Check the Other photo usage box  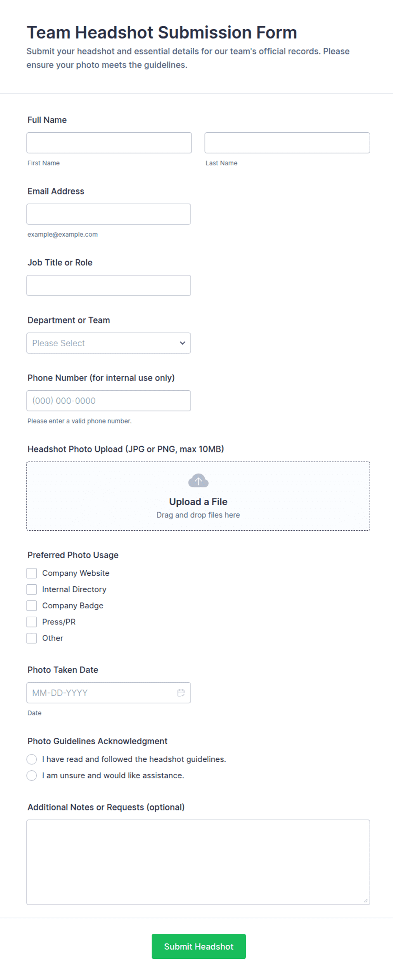[x=32, y=638]
